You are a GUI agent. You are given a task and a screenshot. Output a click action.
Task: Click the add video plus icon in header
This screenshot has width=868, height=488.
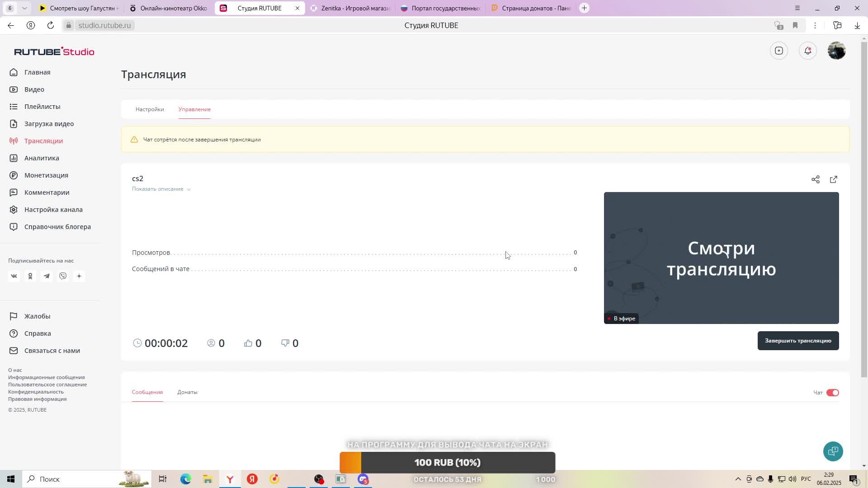[x=779, y=51]
